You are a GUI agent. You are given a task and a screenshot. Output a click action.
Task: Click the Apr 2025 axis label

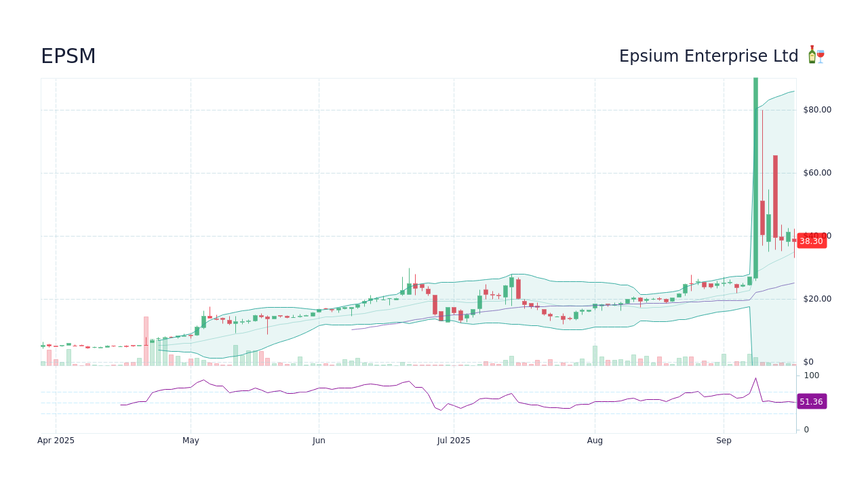click(57, 440)
